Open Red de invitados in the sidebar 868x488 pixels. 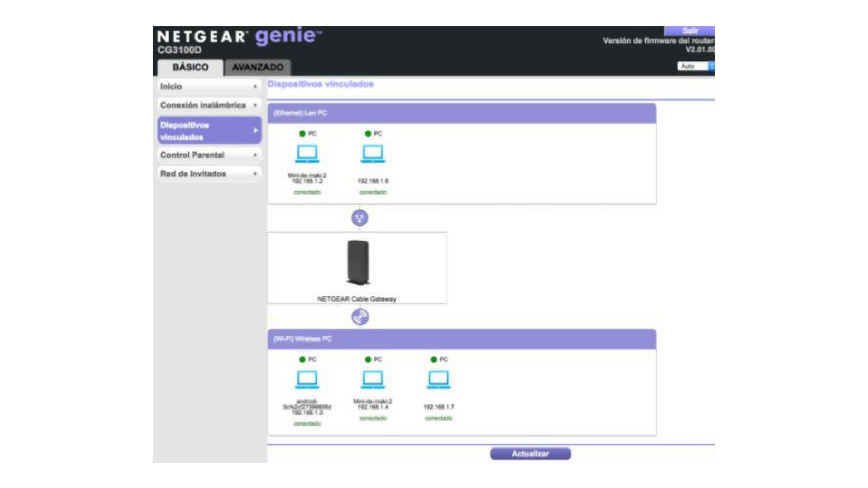coord(209,174)
